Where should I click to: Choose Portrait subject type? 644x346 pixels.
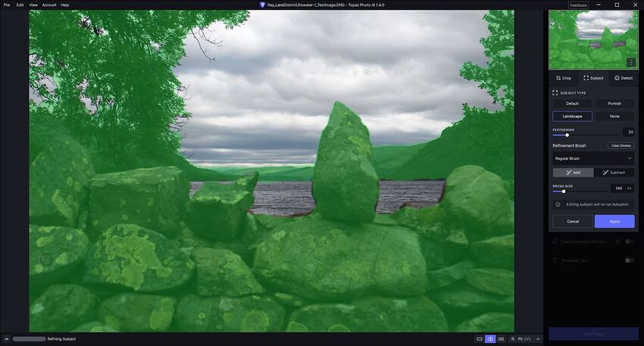614,104
